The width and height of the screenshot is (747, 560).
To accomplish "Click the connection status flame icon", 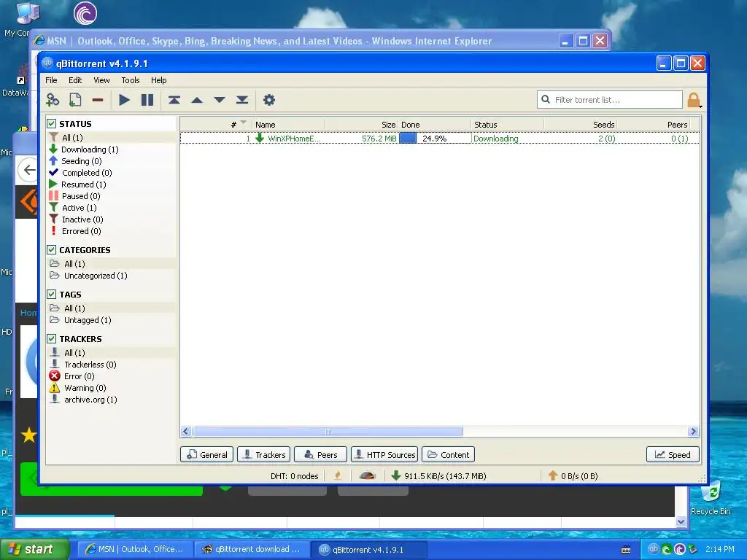I will [x=338, y=475].
